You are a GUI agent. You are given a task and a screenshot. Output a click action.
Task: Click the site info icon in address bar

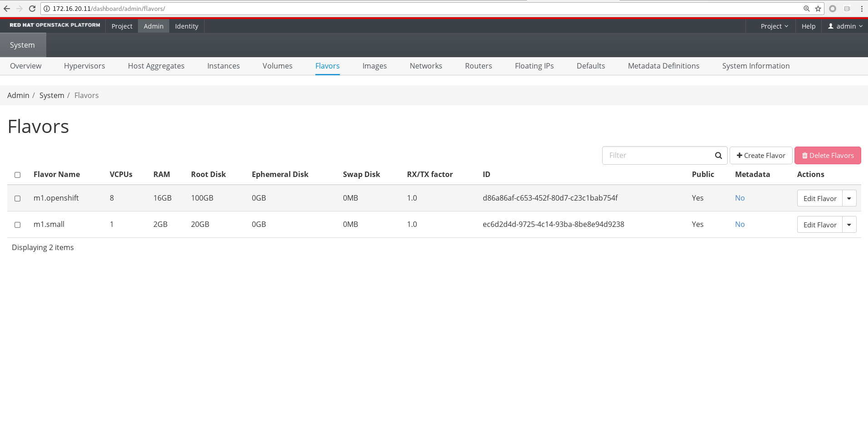pos(47,9)
